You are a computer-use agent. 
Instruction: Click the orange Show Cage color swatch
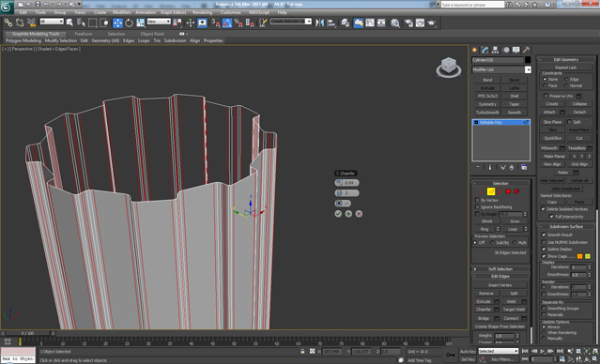click(x=579, y=256)
